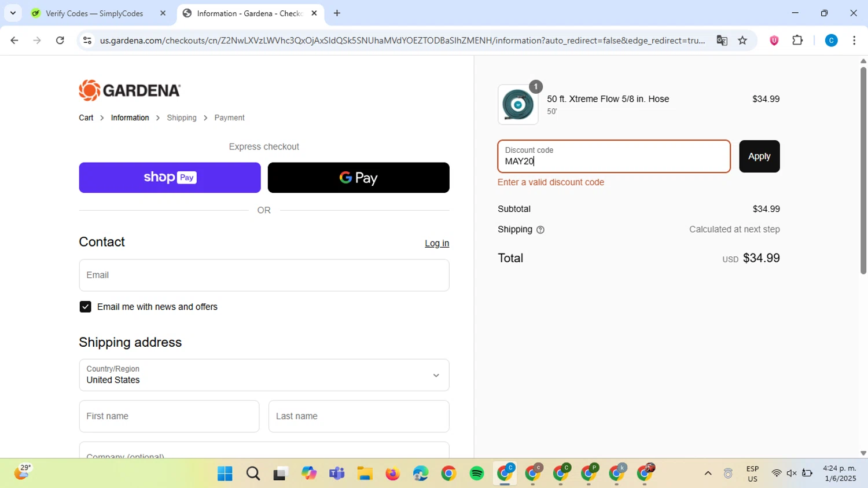868x488 pixels.
Task: Open the Windows Start menu
Action: tap(225, 474)
